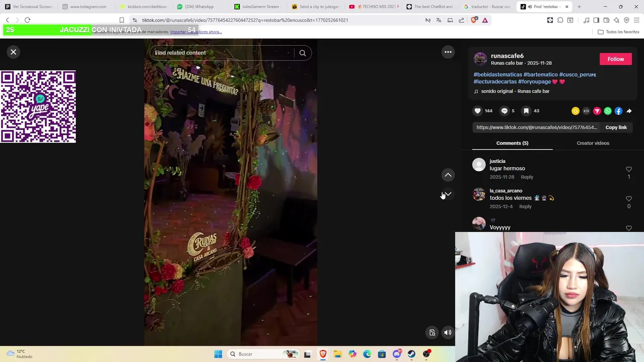
Task: Open the Brave VPN shield icon
Action: click(x=626, y=20)
